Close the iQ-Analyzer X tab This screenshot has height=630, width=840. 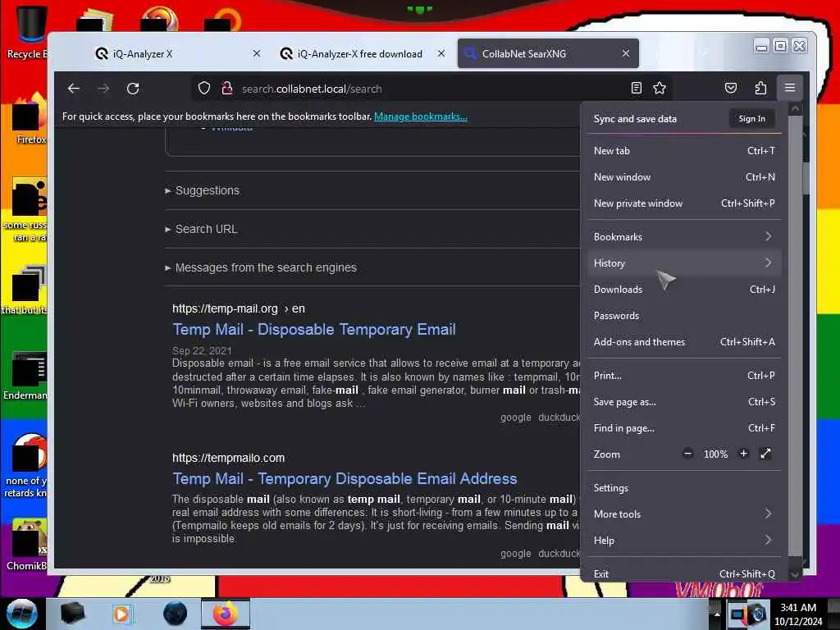[257, 53]
